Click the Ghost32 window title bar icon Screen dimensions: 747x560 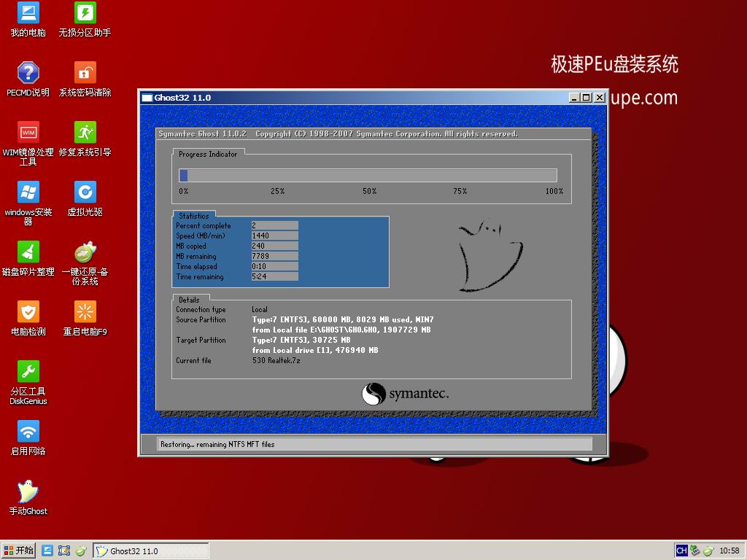[147, 98]
